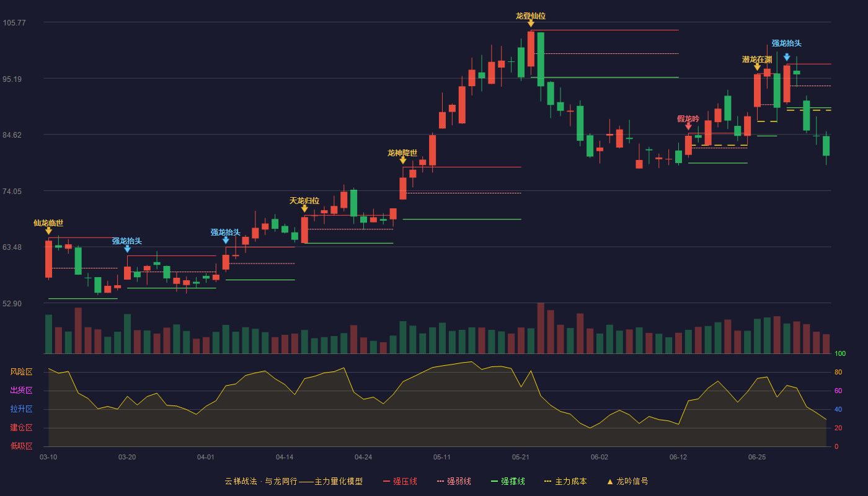Click the 03-10 date label
The height and width of the screenshot is (496, 868).
48,457
